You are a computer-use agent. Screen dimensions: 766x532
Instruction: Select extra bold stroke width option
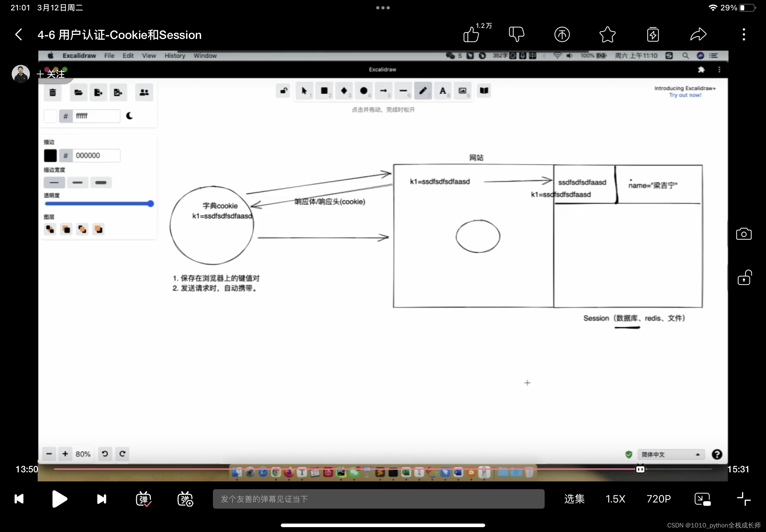[101, 183]
